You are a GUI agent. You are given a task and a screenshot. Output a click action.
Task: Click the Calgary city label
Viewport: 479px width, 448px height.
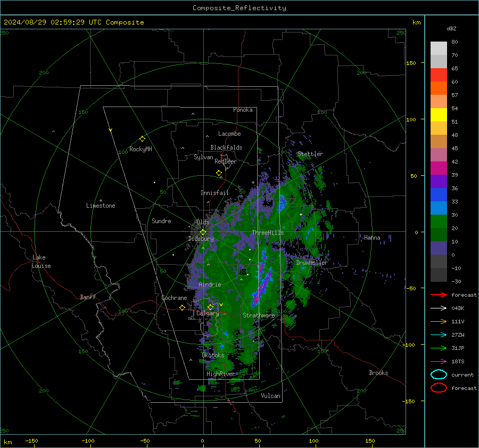208,313
